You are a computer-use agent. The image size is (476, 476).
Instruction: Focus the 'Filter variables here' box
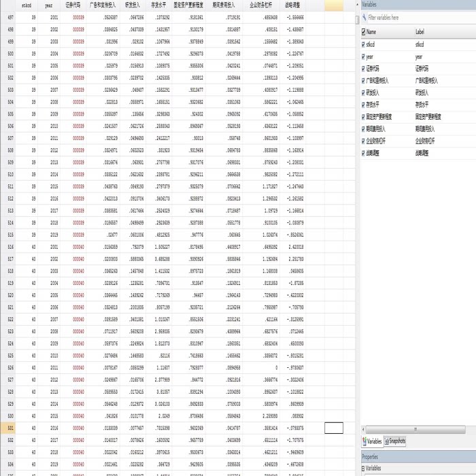(422, 18)
